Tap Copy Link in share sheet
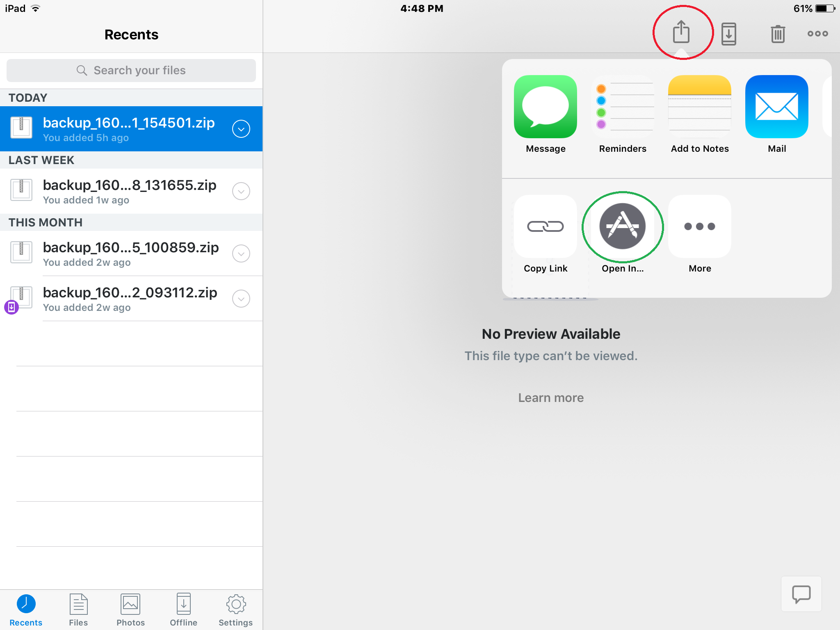This screenshot has width=840, height=630. 545,227
